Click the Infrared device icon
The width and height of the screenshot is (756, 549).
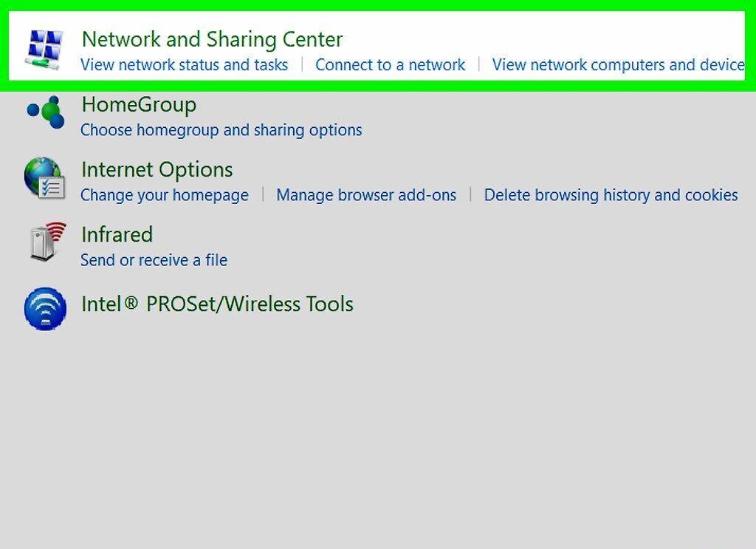[47, 242]
